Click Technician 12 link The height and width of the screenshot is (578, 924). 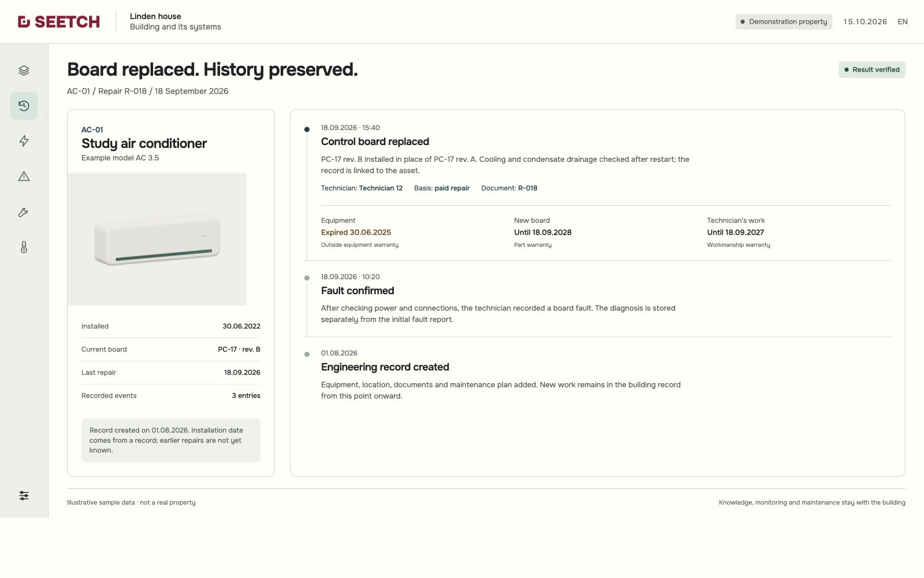381,188
